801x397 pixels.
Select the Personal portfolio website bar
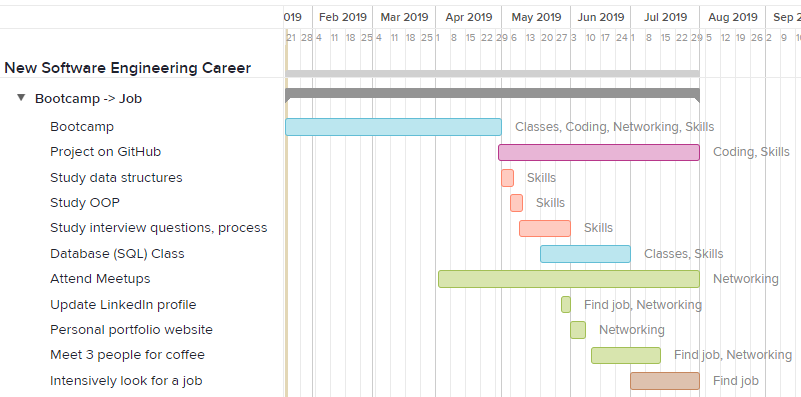578,330
